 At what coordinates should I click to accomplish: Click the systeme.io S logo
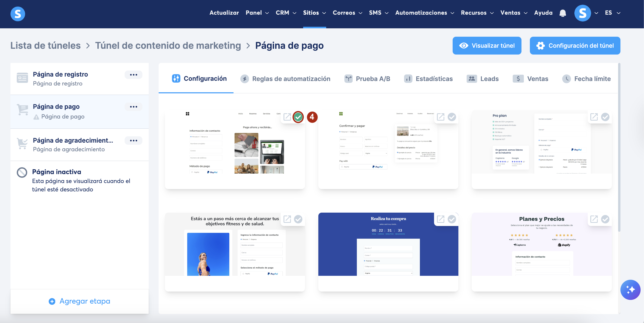pyautogui.click(x=18, y=14)
